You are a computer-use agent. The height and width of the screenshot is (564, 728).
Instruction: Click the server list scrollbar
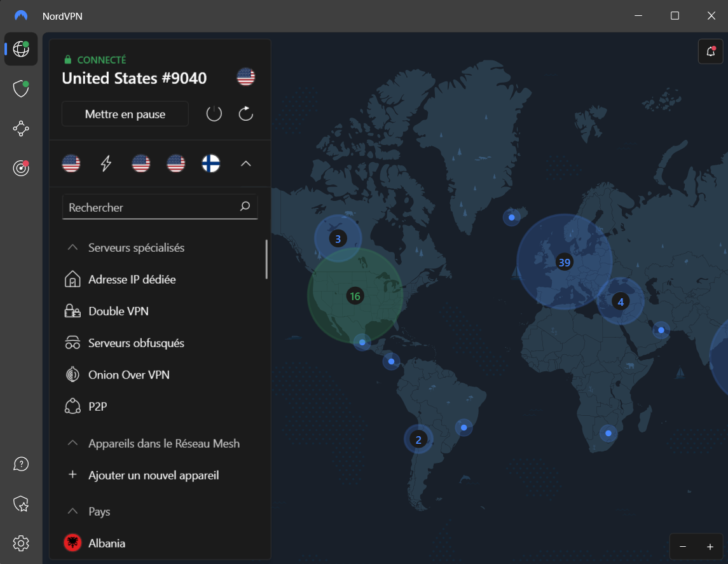coord(266,259)
